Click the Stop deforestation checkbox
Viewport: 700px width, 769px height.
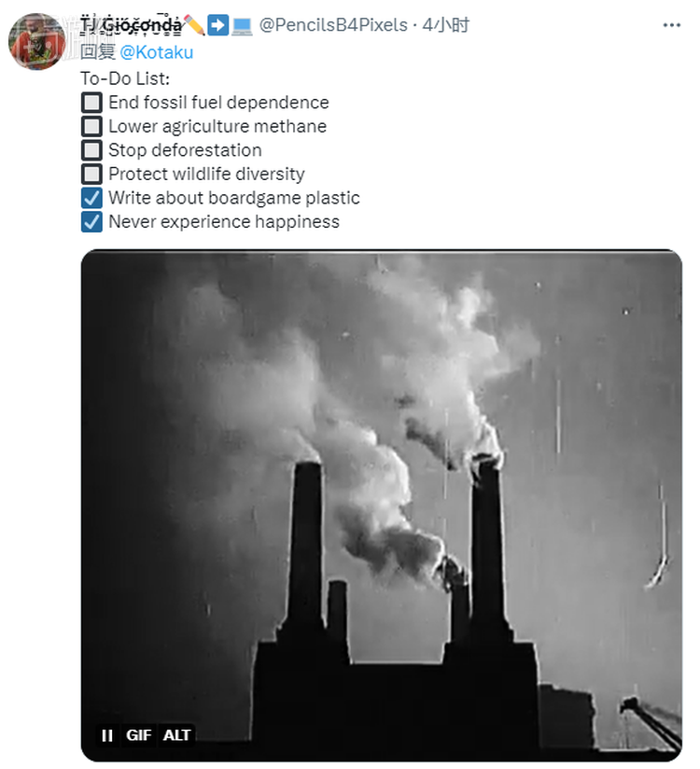(x=91, y=150)
